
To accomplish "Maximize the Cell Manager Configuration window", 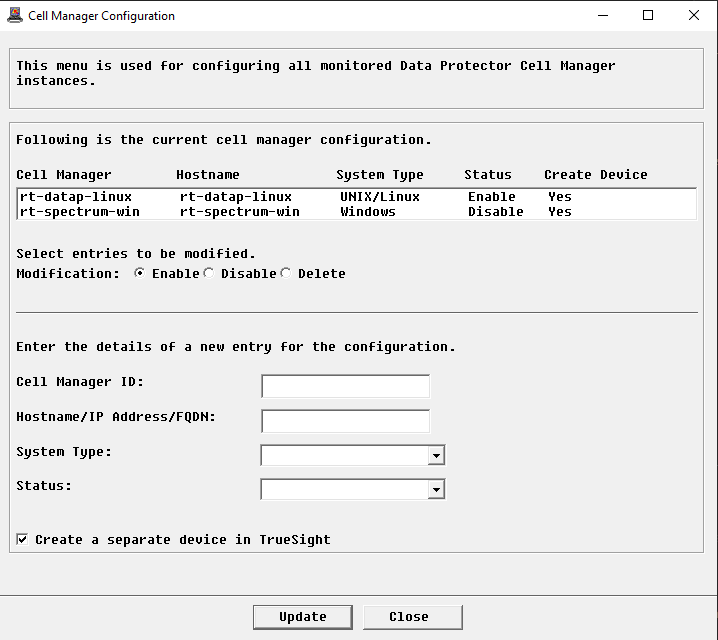I will pos(648,16).
